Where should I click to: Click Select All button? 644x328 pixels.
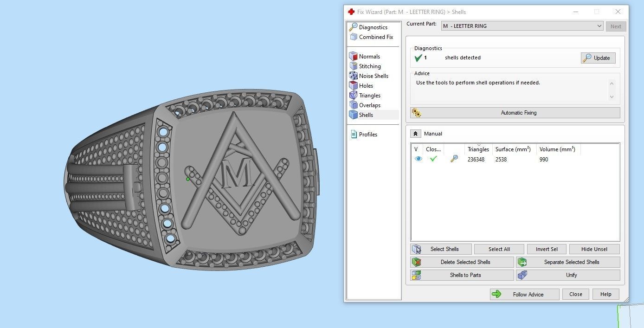(x=499, y=249)
